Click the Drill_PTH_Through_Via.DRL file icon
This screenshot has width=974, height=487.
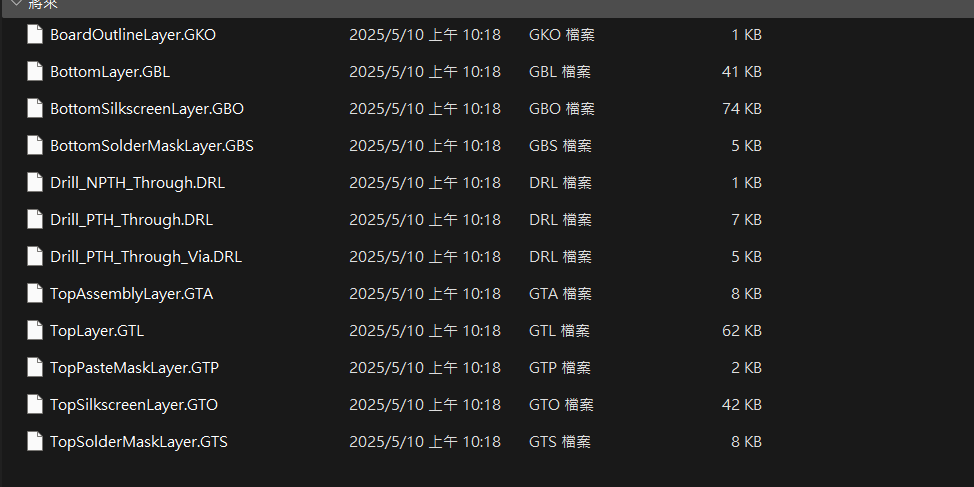(35, 257)
